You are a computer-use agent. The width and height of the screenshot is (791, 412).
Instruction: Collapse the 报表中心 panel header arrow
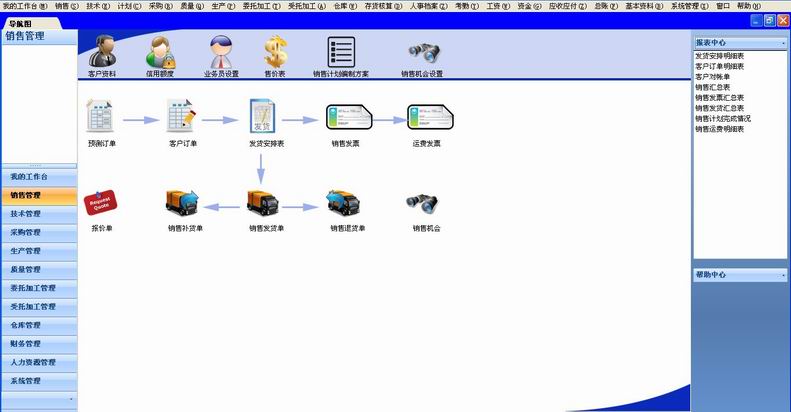pyautogui.click(x=782, y=44)
